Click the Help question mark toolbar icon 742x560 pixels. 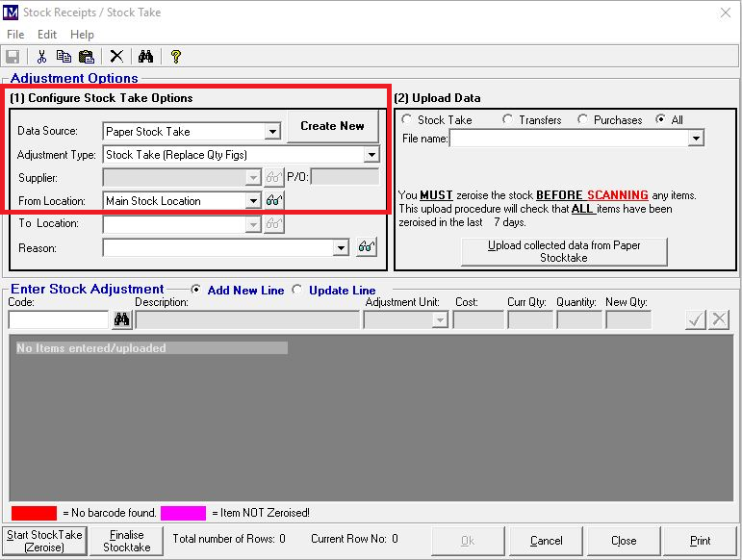176,57
